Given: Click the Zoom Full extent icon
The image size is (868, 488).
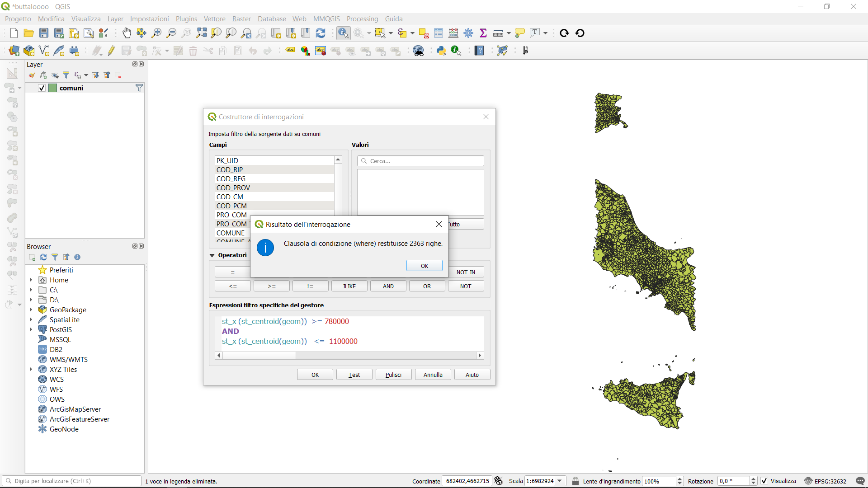Looking at the screenshot, I should [201, 33].
